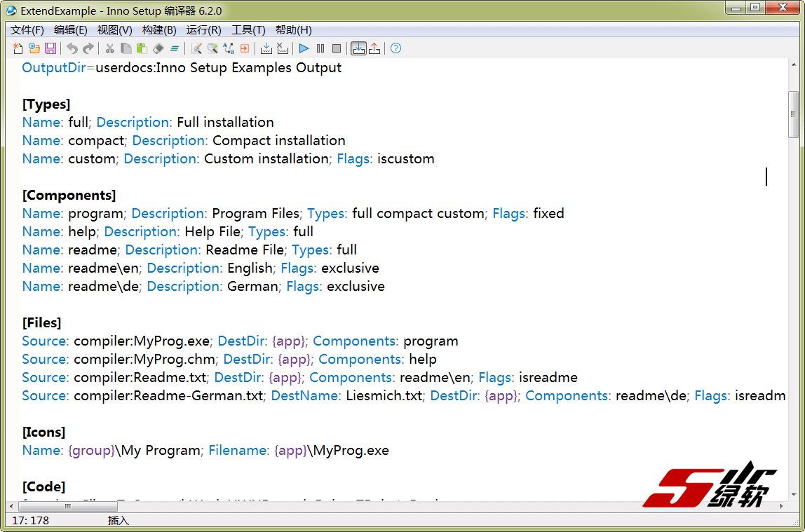Click 'Full installation' description text
This screenshot has width=805, height=532.
click(225, 123)
